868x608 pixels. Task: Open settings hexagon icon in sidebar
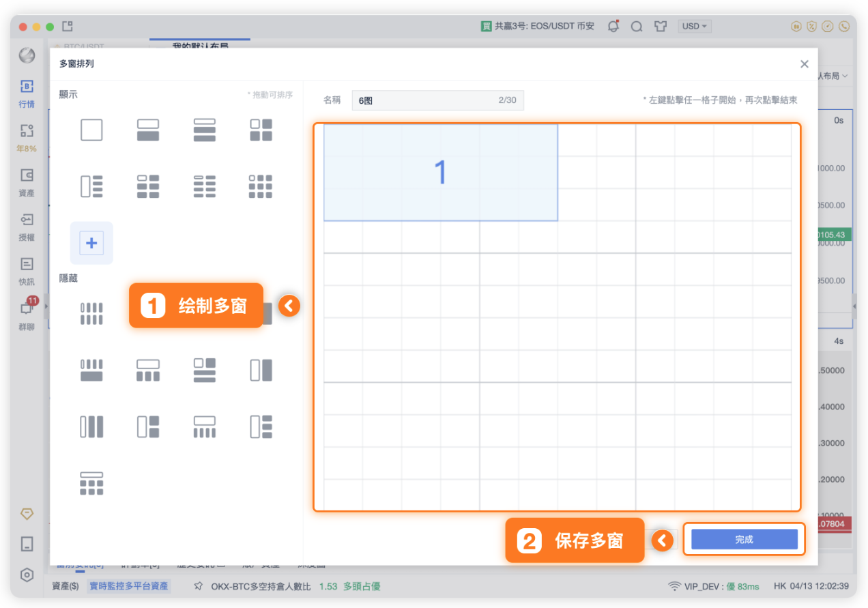coord(27,575)
